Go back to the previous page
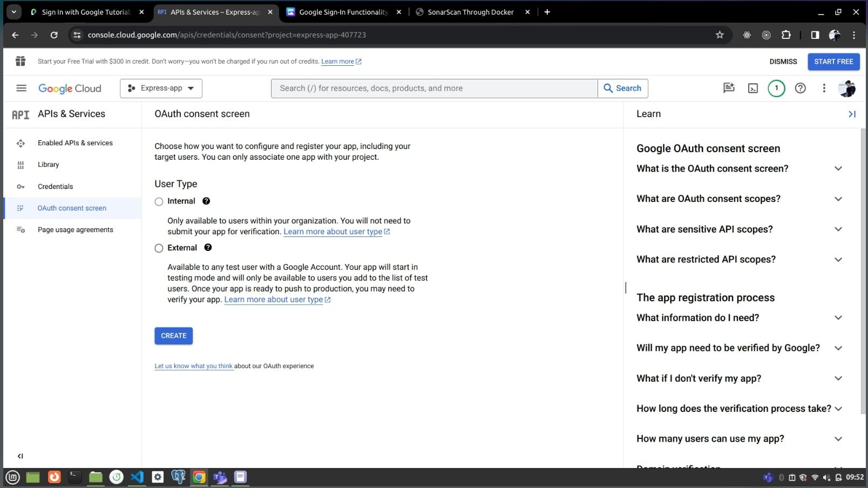Screen dimensions: 868x488 tap(15, 35)
